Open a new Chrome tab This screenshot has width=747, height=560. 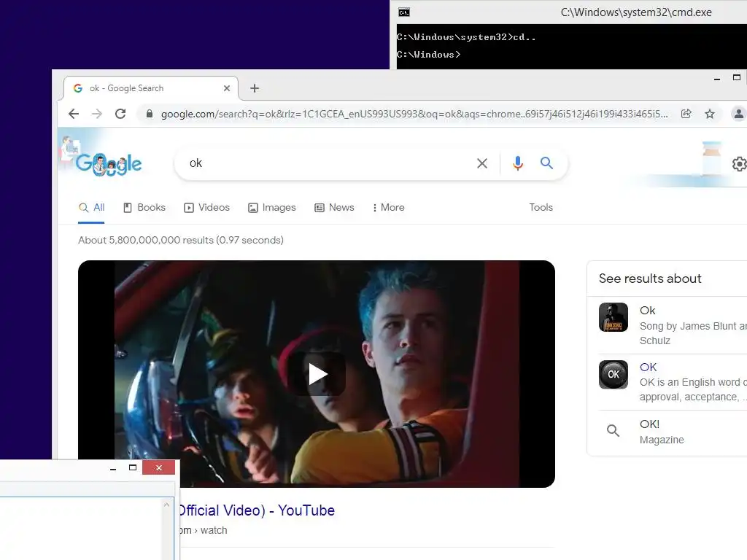pyautogui.click(x=255, y=88)
